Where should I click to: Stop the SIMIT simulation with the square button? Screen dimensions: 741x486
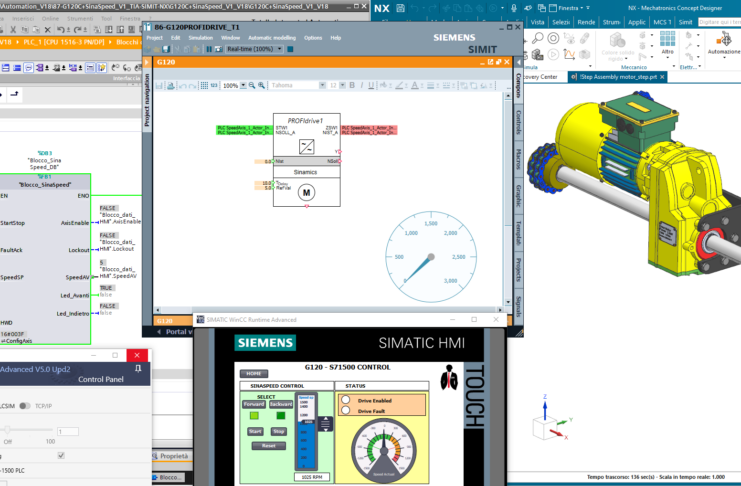(x=290, y=49)
